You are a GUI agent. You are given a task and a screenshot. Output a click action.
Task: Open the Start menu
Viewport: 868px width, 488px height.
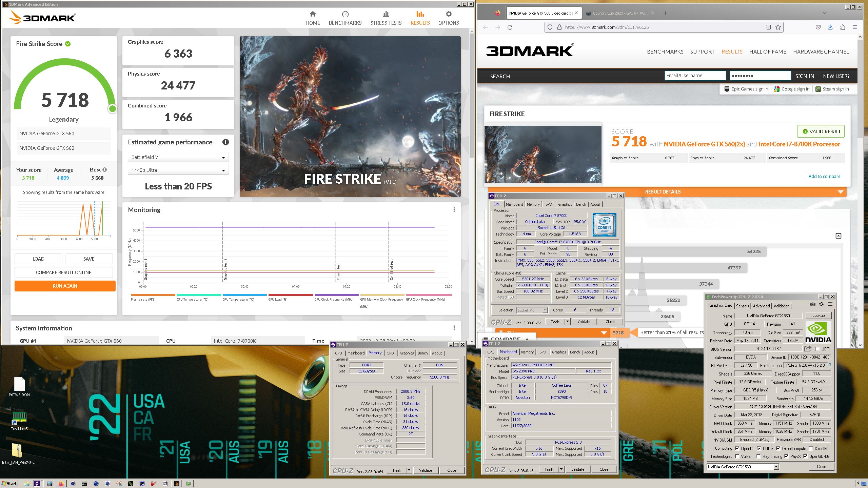(x=9, y=484)
